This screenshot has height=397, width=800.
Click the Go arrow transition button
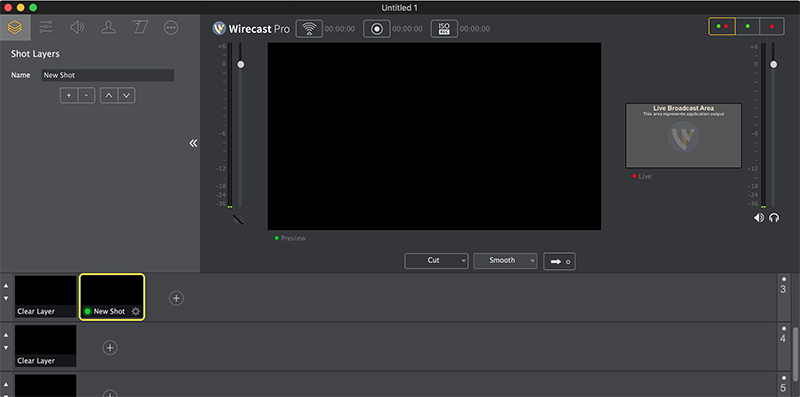click(559, 261)
